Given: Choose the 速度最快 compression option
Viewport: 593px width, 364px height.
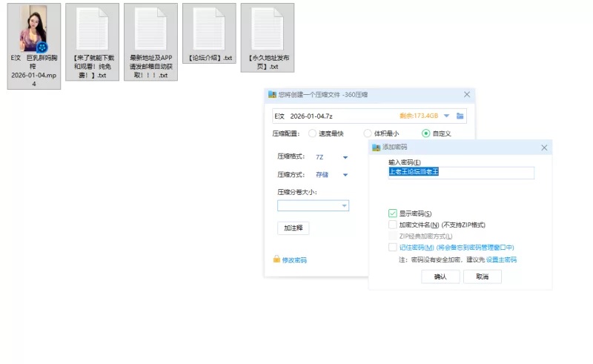Looking at the screenshot, I should click(x=312, y=133).
